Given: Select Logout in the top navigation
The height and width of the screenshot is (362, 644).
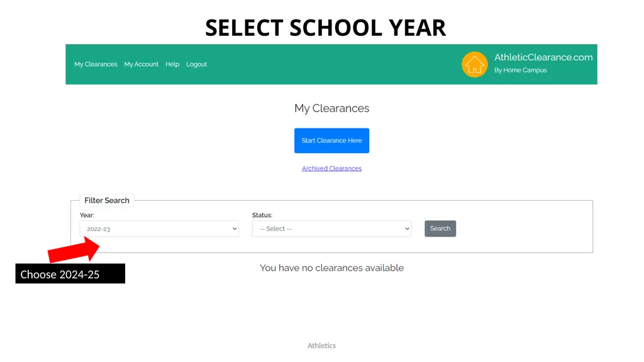Looking at the screenshot, I should (196, 64).
